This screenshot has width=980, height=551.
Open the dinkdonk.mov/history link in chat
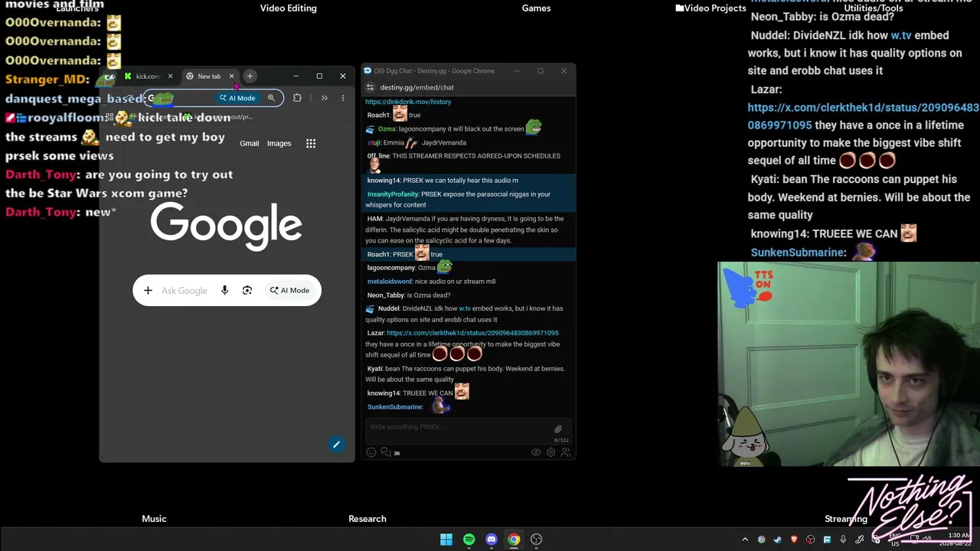[x=408, y=102]
